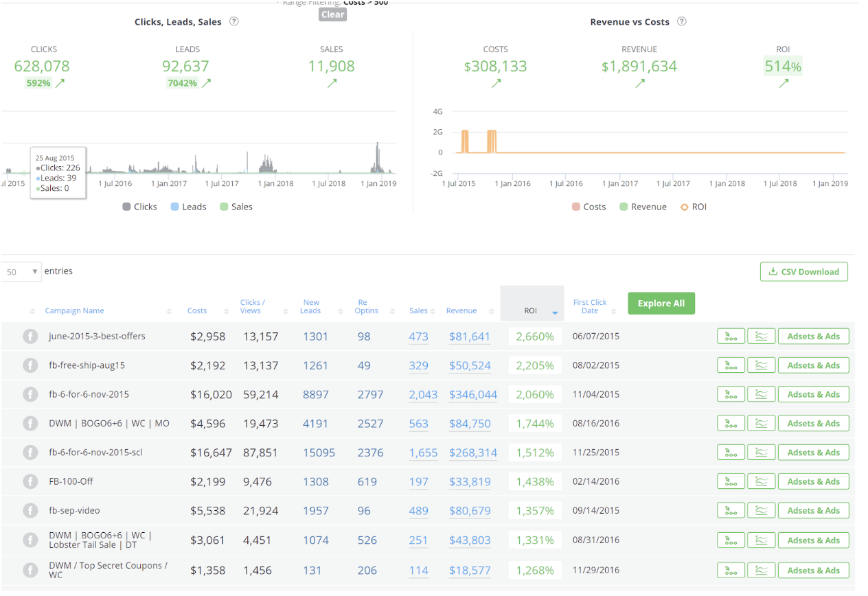Image resolution: width=868 pixels, height=596 pixels.
Task: Open the entries-per-page dropdown showing 50
Action: (21, 271)
